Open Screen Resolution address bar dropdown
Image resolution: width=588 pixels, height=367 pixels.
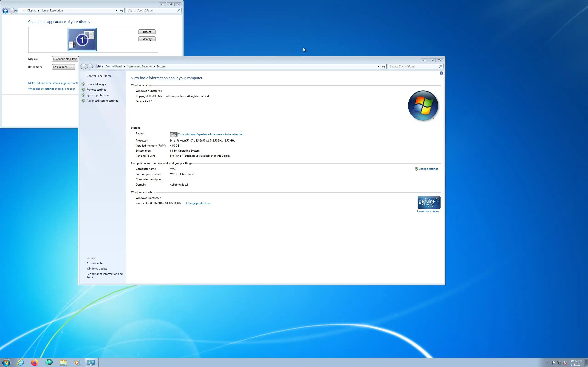pos(116,11)
